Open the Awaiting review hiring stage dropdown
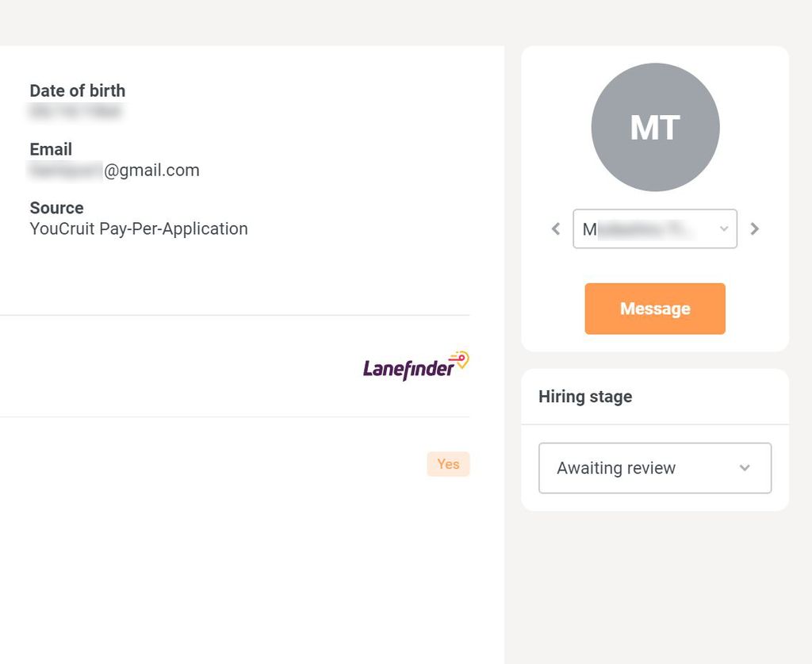The height and width of the screenshot is (664, 812). (654, 468)
